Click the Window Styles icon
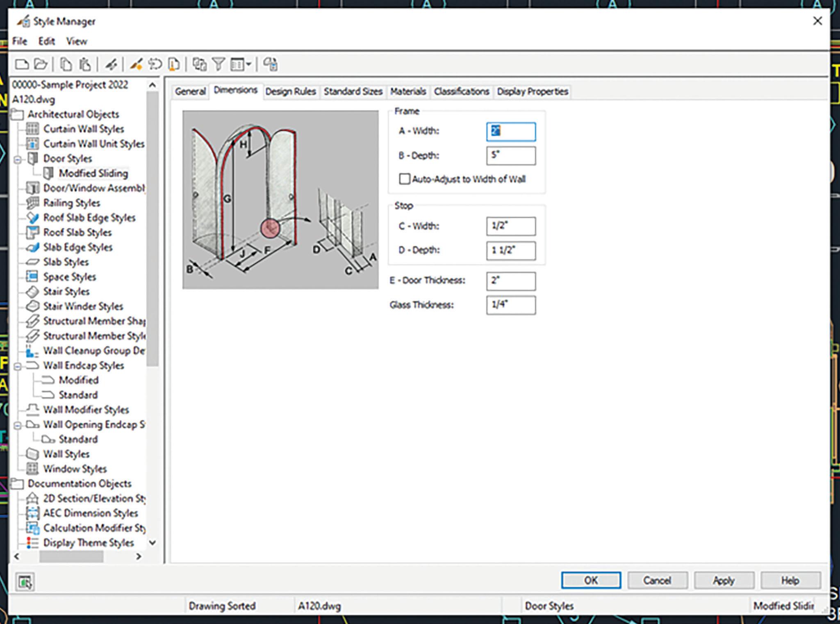This screenshot has width=840, height=624. click(x=32, y=469)
